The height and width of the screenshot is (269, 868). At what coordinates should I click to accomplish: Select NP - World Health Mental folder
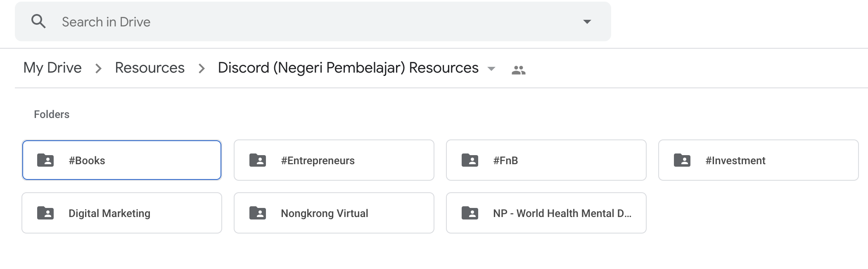[546, 213]
